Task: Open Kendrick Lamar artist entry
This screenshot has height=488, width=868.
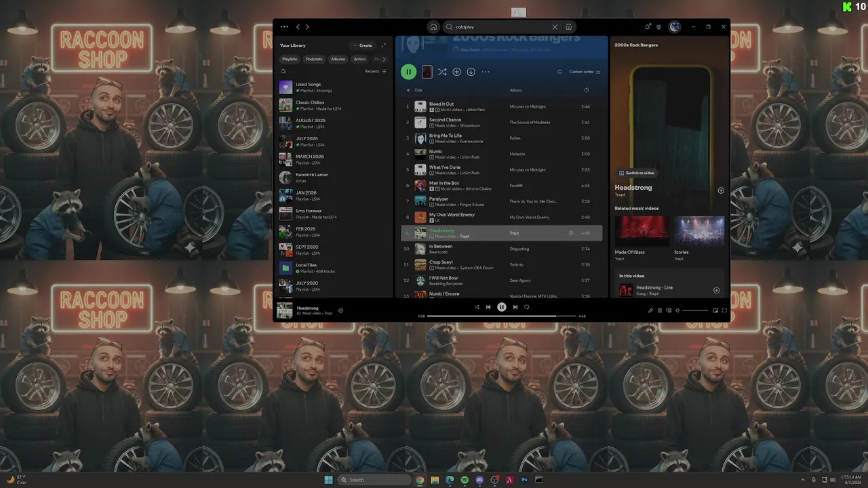Action: coord(334,178)
